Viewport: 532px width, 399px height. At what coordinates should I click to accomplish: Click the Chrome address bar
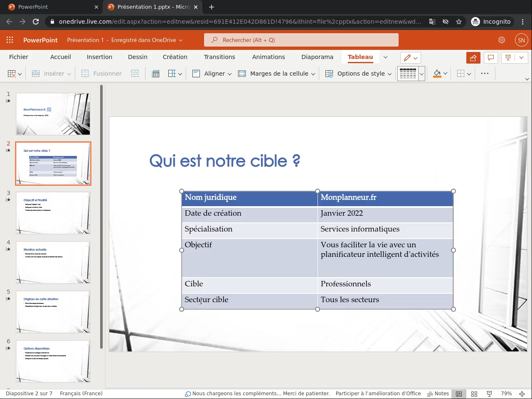coord(240,22)
